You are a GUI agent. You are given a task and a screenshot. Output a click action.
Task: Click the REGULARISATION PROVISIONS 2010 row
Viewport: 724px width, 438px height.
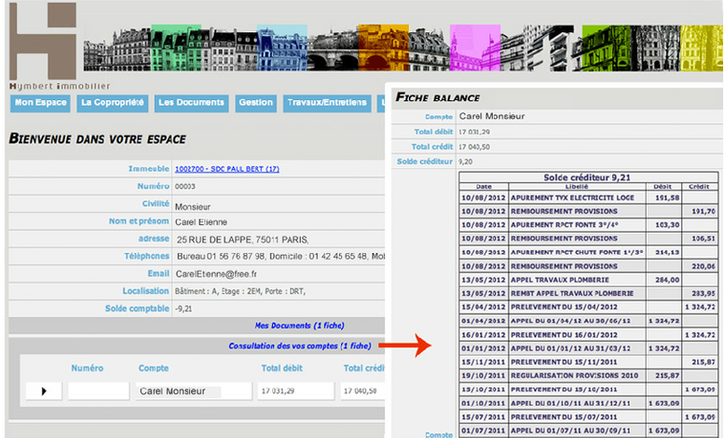[589, 376]
